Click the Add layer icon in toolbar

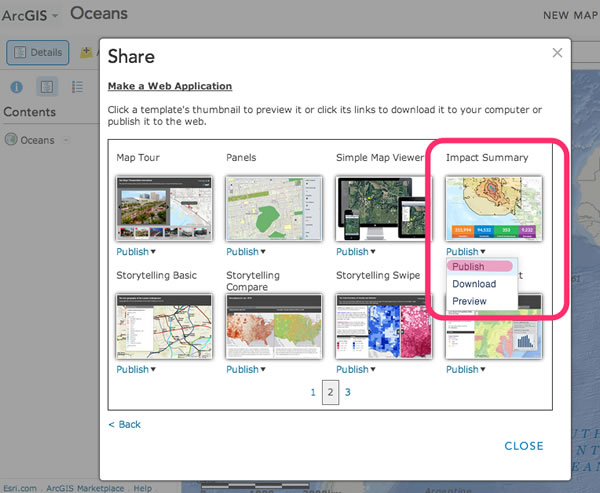pyautogui.click(x=86, y=52)
